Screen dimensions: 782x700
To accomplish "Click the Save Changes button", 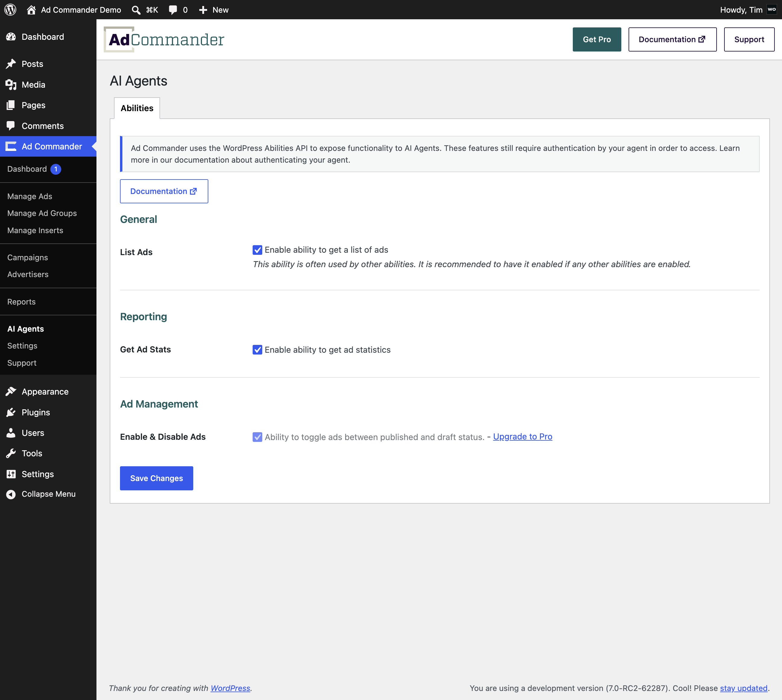I will click(x=157, y=478).
